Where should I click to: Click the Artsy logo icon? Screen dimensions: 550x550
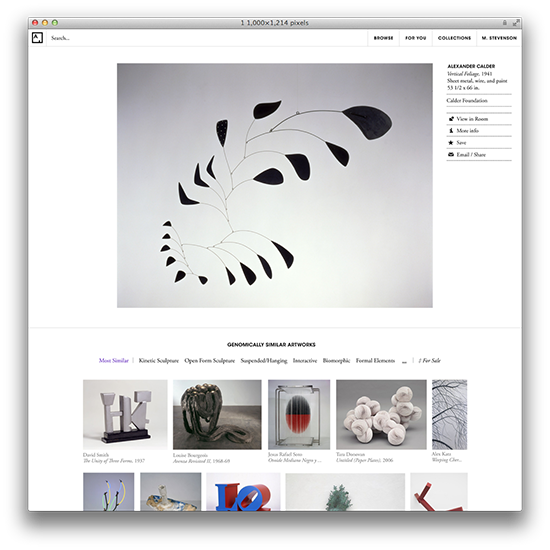(37, 38)
